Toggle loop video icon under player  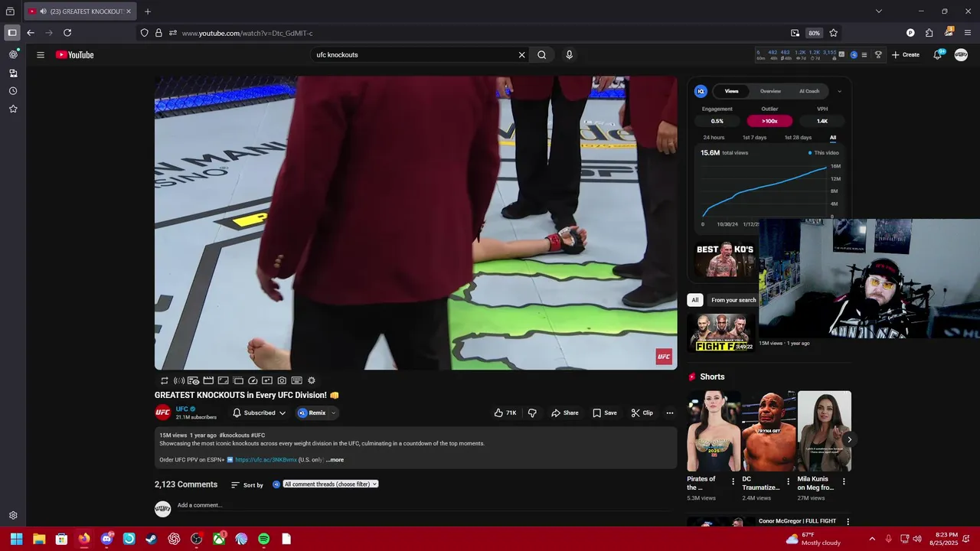164,380
